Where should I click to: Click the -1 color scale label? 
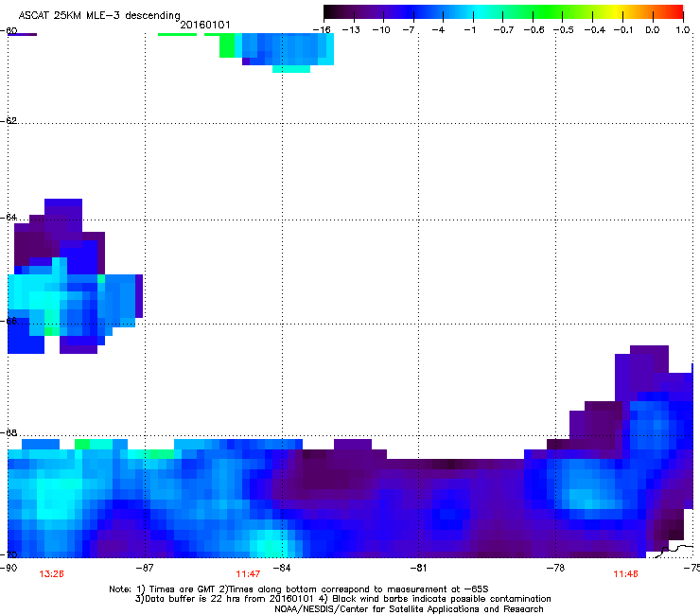point(469,30)
